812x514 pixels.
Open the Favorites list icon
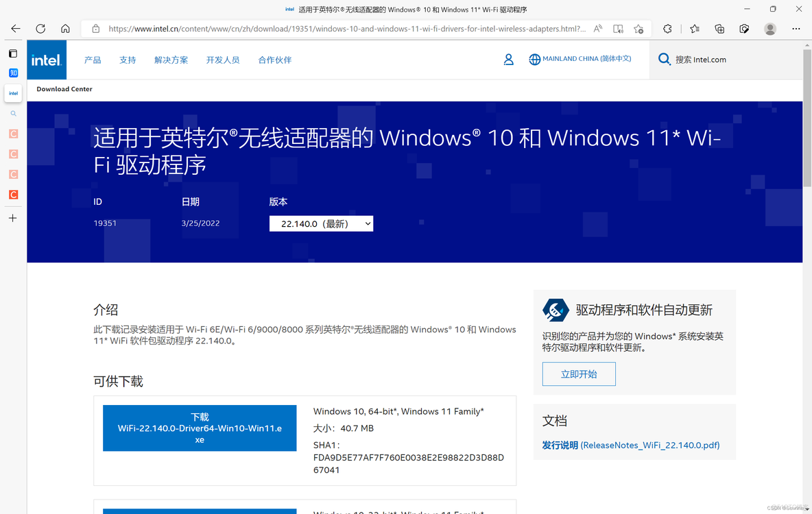point(695,29)
